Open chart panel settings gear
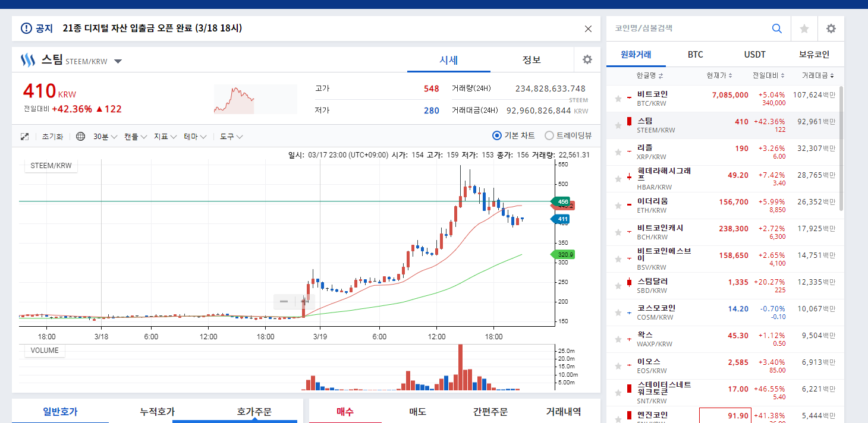Screen dimensions: 868x423 click(x=587, y=59)
